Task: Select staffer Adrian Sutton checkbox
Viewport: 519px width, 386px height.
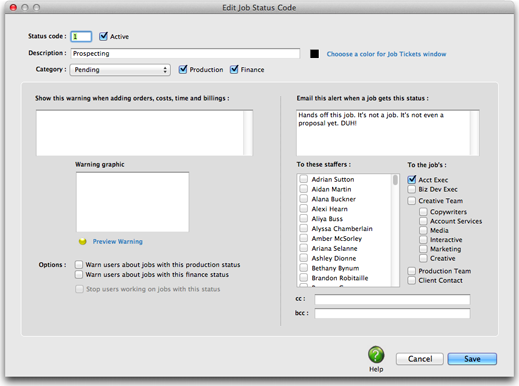Action: [303, 179]
